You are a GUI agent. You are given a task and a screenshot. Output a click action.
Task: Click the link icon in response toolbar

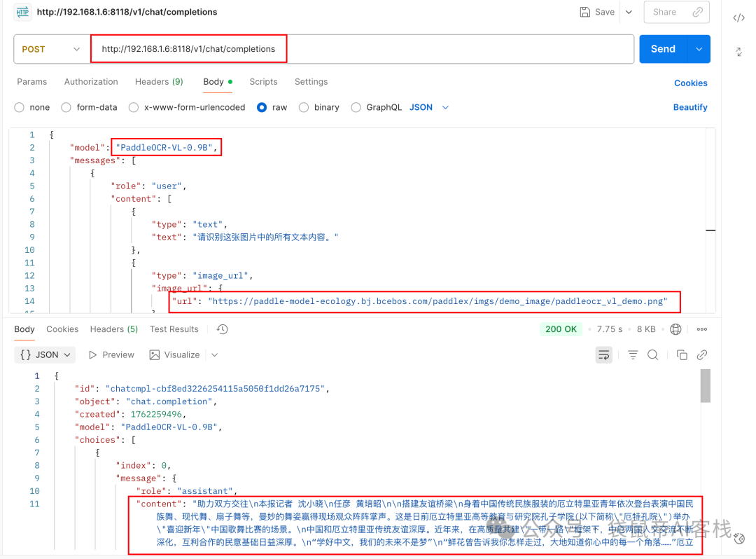[701, 354]
